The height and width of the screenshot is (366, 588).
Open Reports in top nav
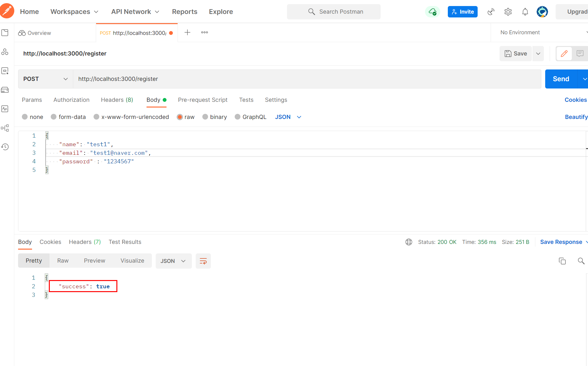pos(185,12)
